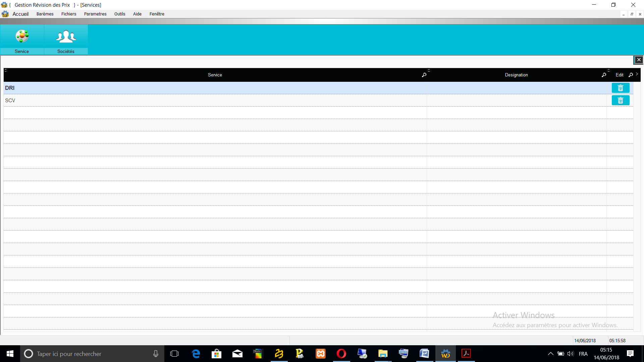
Task: Delete the DRI row with trash icon
Action: (x=620, y=88)
